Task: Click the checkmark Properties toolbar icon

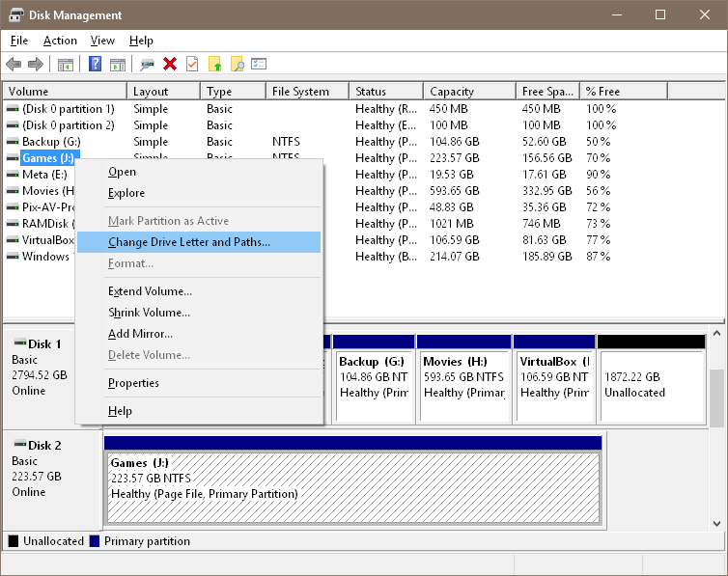Action: [192, 64]
